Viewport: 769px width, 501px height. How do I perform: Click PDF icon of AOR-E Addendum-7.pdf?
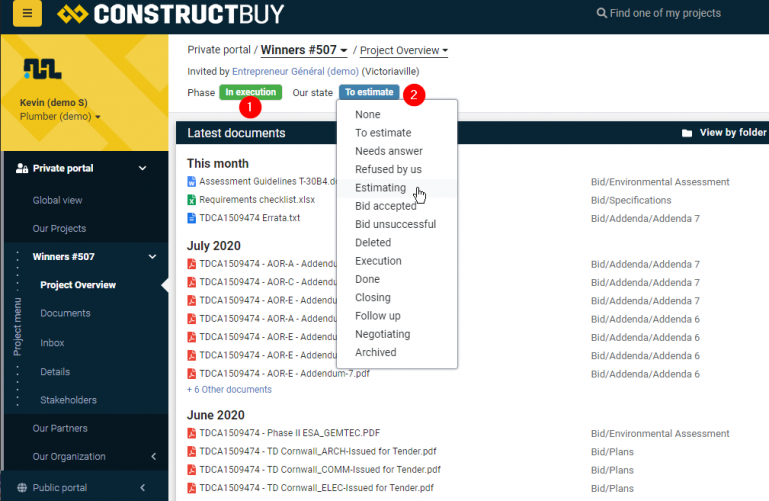191,374
